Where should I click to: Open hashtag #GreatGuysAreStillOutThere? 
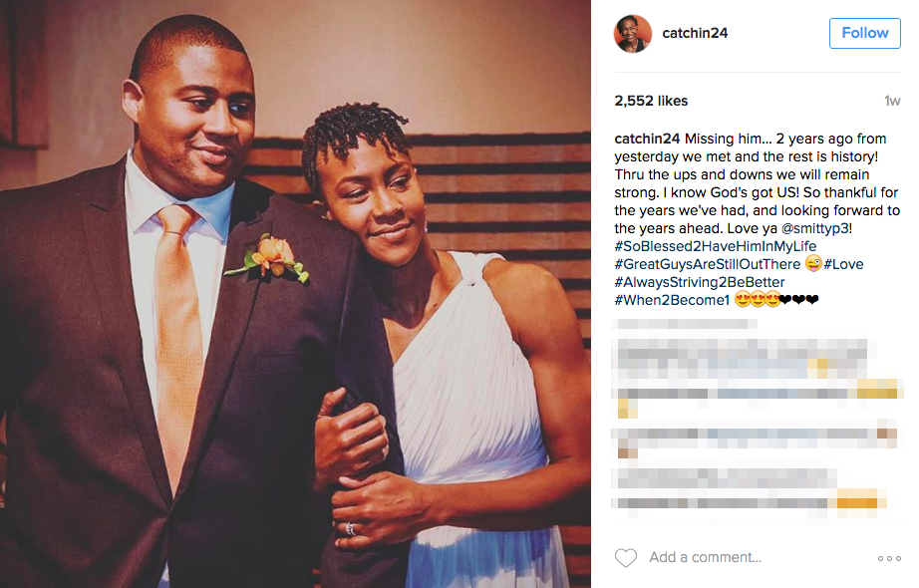(707, 264)
